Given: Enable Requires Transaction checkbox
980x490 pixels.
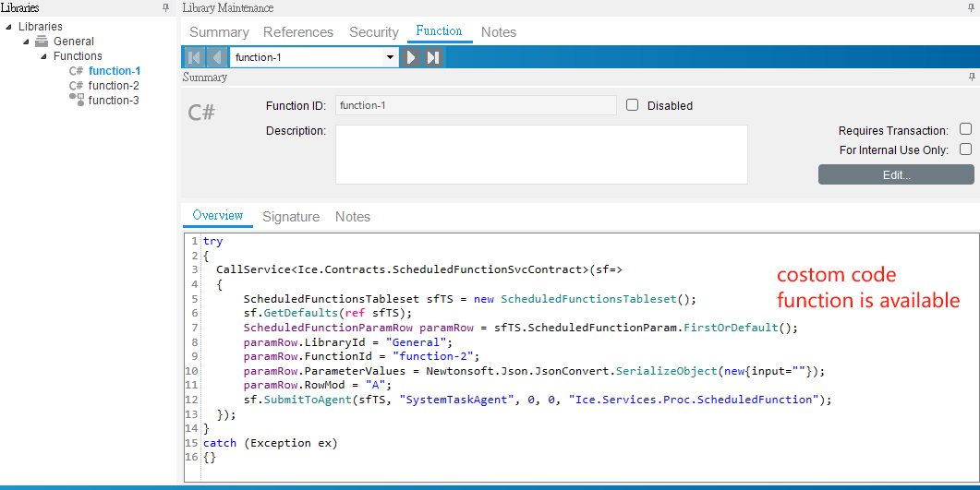Looking at the screenshot, I should click(965, 129).
